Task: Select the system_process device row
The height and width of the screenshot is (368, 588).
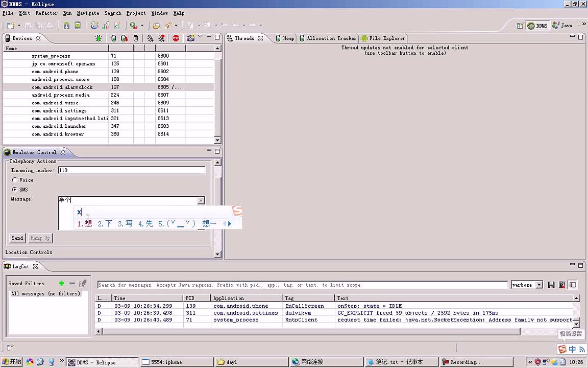Action: coord(109,56)
